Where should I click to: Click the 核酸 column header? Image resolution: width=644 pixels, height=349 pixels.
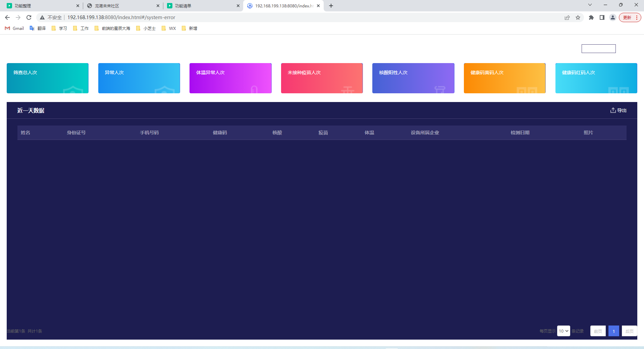click(277, 133)
